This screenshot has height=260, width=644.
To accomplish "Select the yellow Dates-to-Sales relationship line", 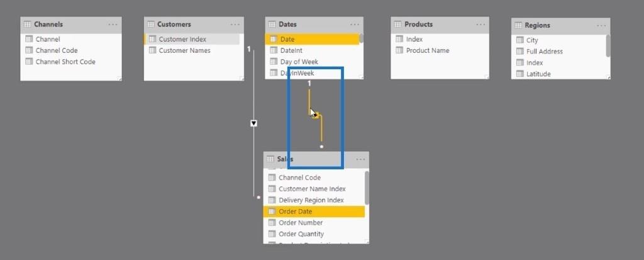I will (x=316, y=116).
